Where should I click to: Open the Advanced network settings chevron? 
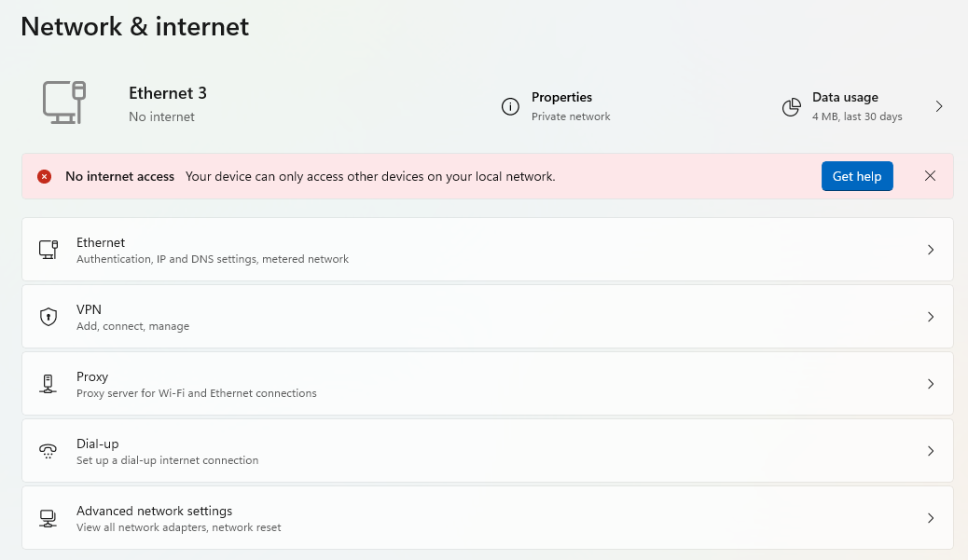(x=931, y=518)
